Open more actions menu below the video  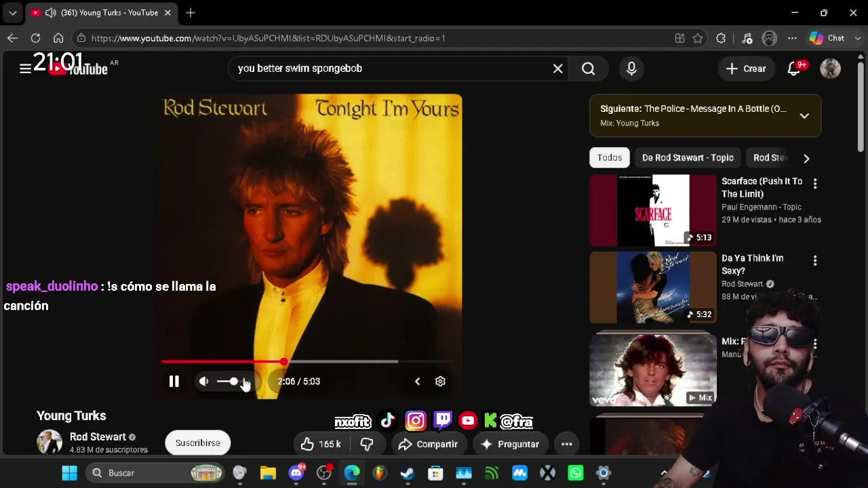coord(567,444)
